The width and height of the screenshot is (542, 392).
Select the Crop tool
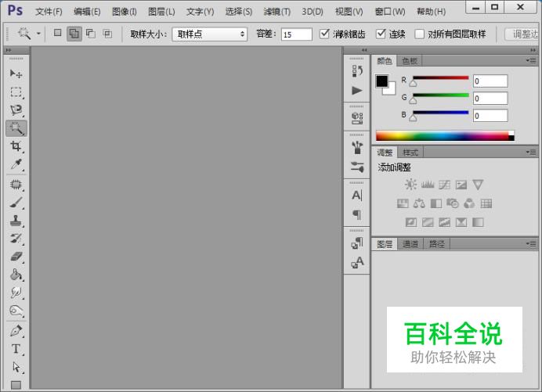[16, 146]
